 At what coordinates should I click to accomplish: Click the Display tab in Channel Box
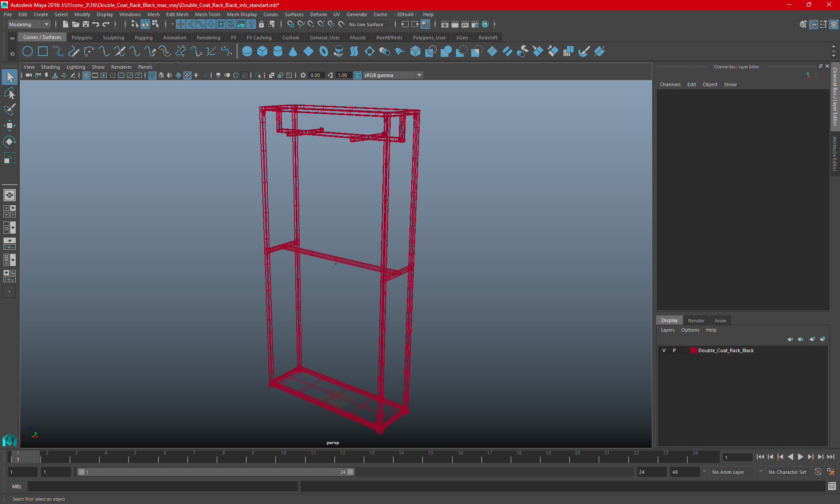point(669,320)
